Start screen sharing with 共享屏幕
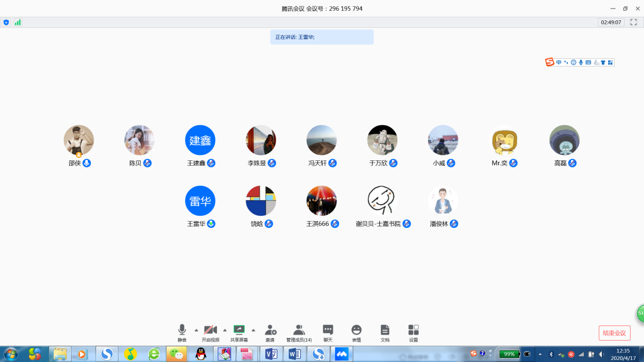 pyautogui.click(x=239, y=333)
